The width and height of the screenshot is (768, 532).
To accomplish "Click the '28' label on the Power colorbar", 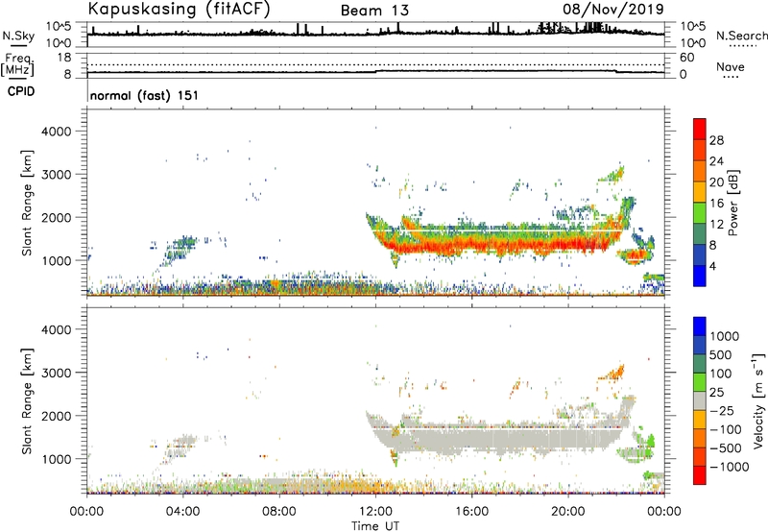I will [716, 140].
